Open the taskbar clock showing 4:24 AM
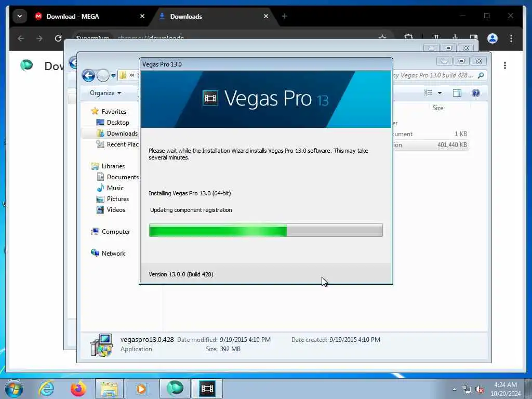The height and width of the screenshot is (399, 532). coord(506,389)
